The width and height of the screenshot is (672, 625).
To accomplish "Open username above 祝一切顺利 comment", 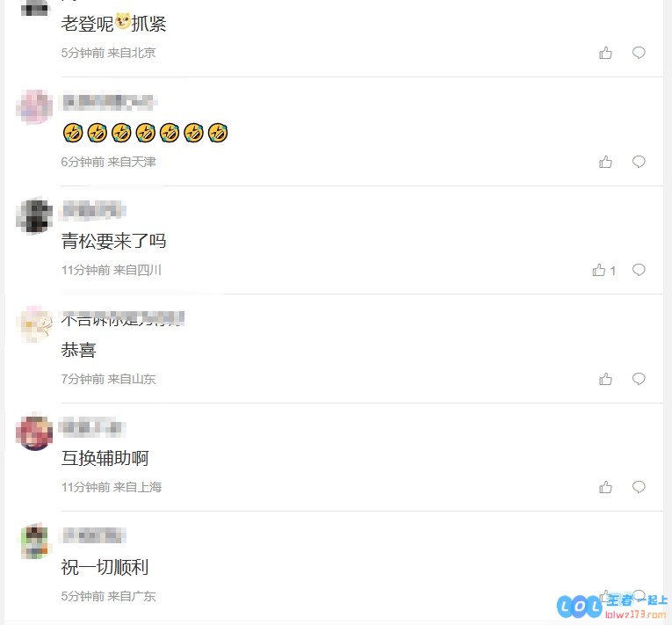I will [x=94, y=535].
